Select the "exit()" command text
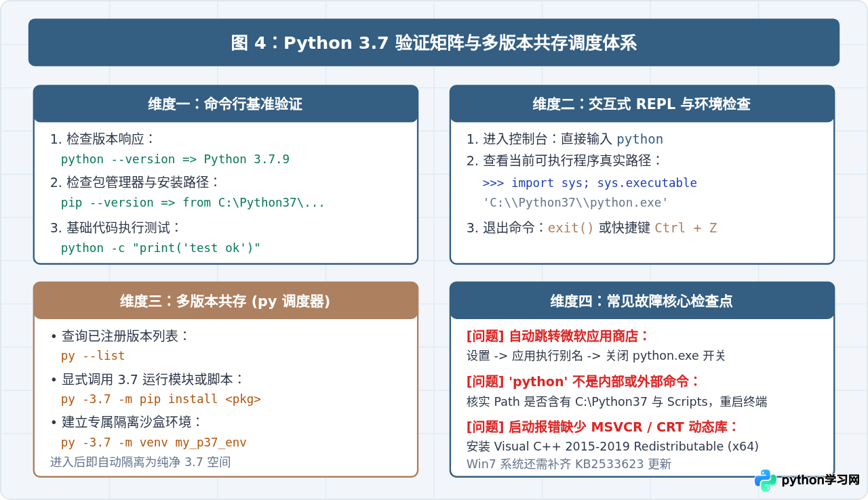This screenshot has height=500, width=868. click(571, 228)
